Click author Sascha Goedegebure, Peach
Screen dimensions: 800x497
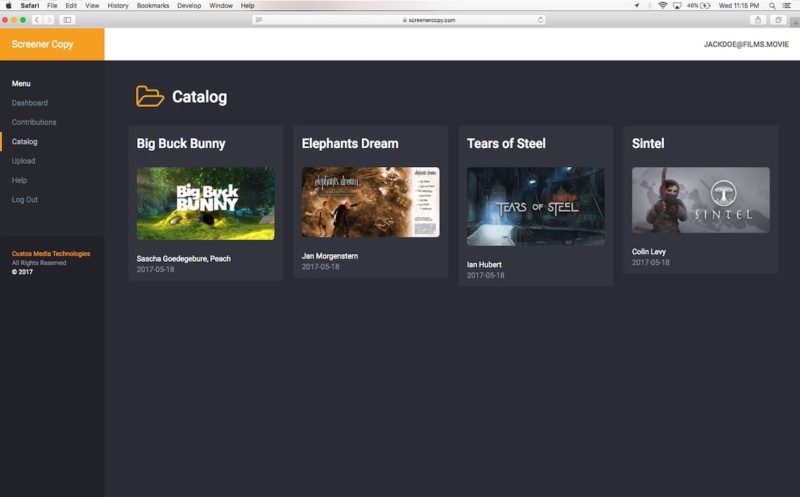coord(184,259)
